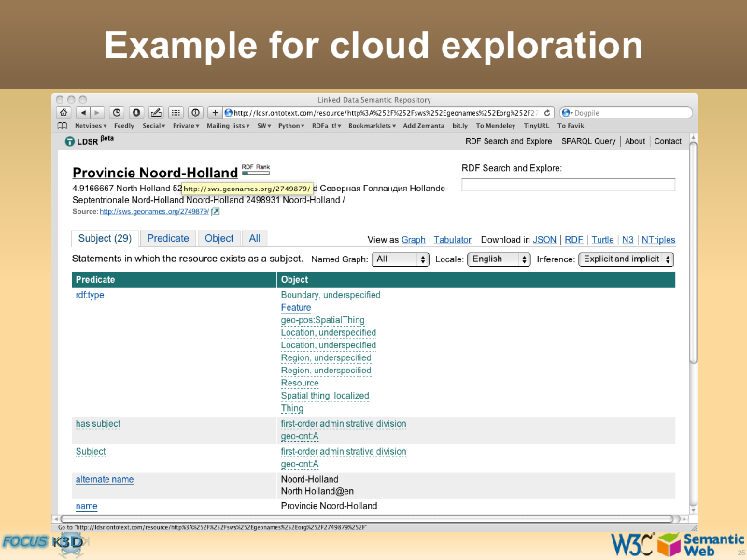The width and height of the screenshot is (747, 560).
Task: Open the Netvibes bookmarks folder
Action: (91, 125)
